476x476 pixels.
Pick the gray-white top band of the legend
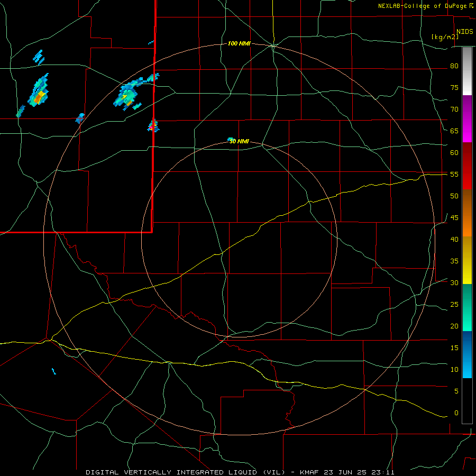point(467,71)
